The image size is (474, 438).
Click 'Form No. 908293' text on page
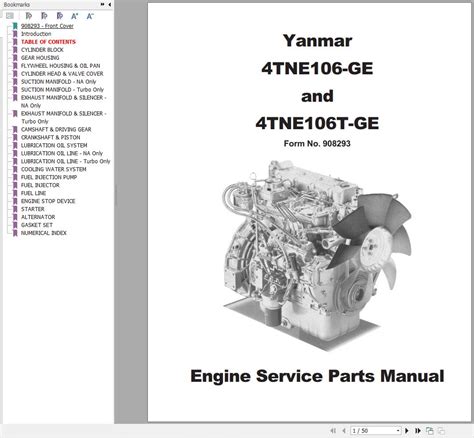[x=317, y=144]
